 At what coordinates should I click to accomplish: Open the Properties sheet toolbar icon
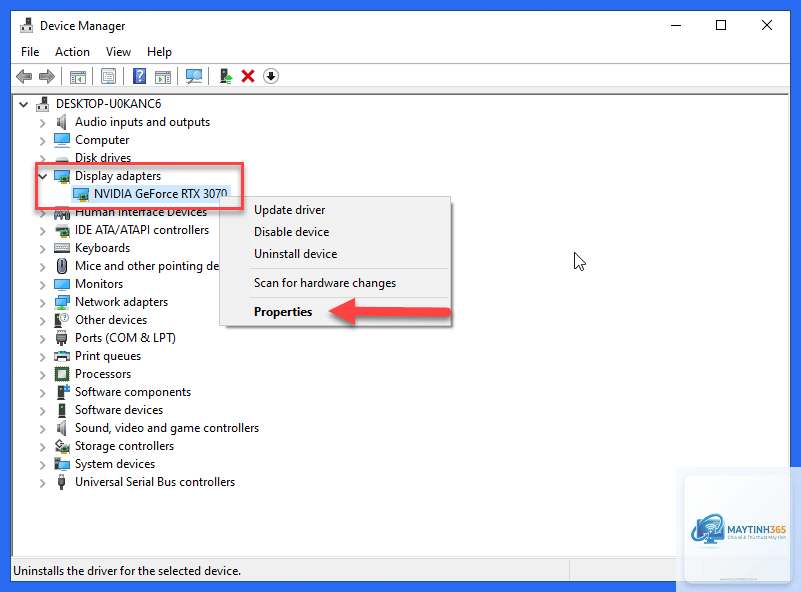pos(108,77)
